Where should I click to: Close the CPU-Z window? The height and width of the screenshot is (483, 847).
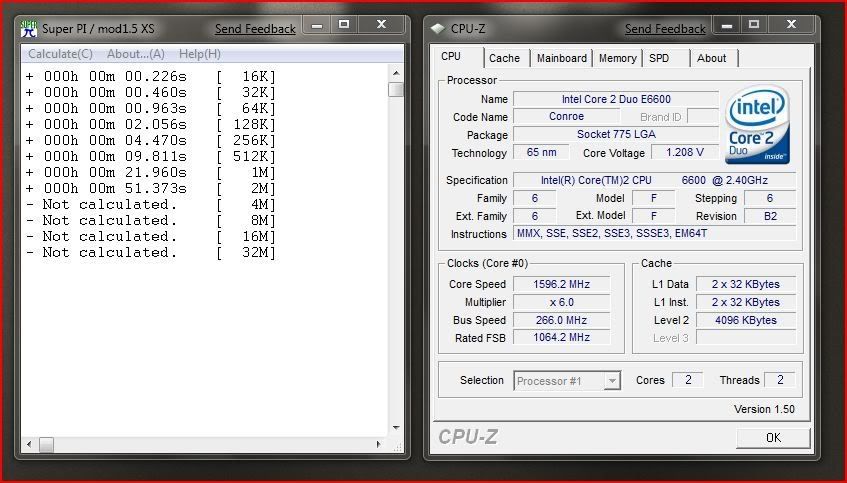791,24
